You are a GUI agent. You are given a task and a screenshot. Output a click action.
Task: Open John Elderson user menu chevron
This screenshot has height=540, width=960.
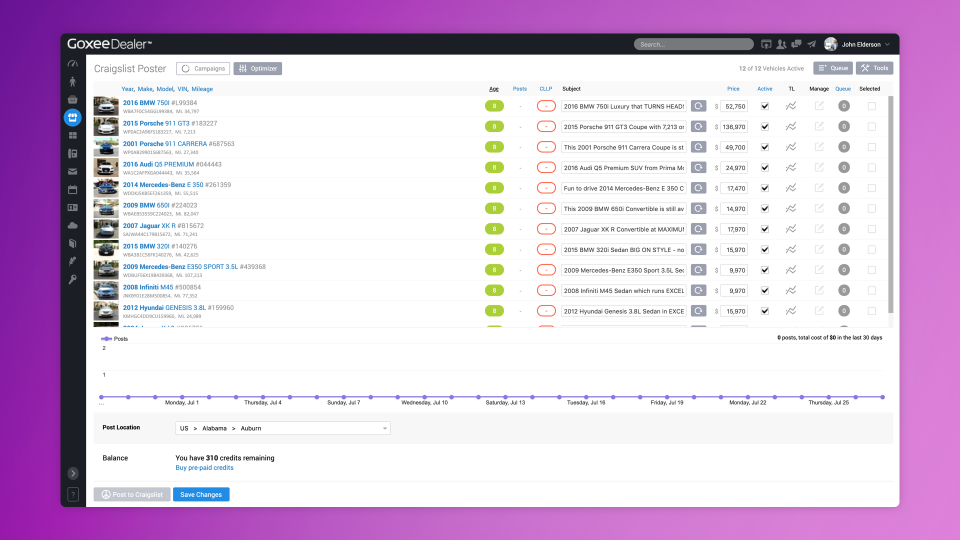click(887, 44)
